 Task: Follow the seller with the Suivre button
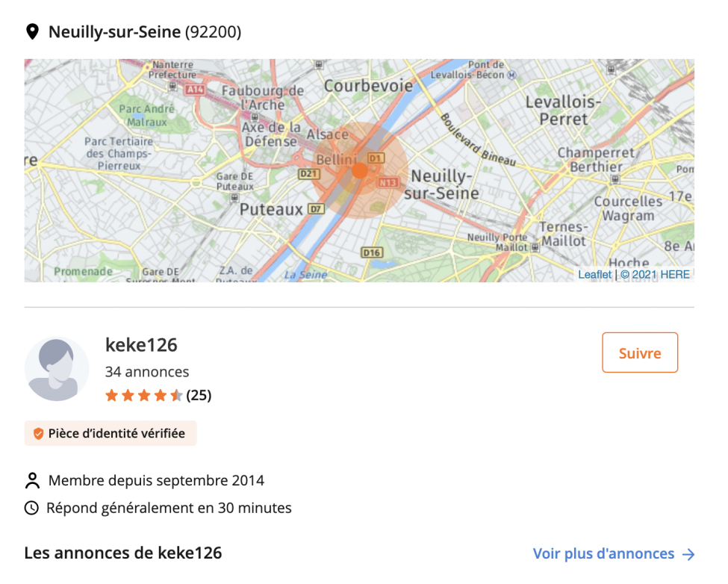[640, 352]
